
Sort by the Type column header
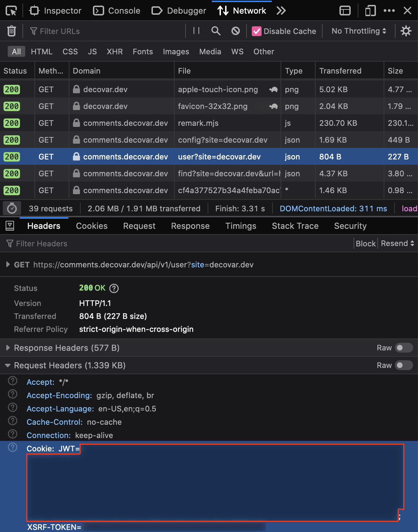298,71
